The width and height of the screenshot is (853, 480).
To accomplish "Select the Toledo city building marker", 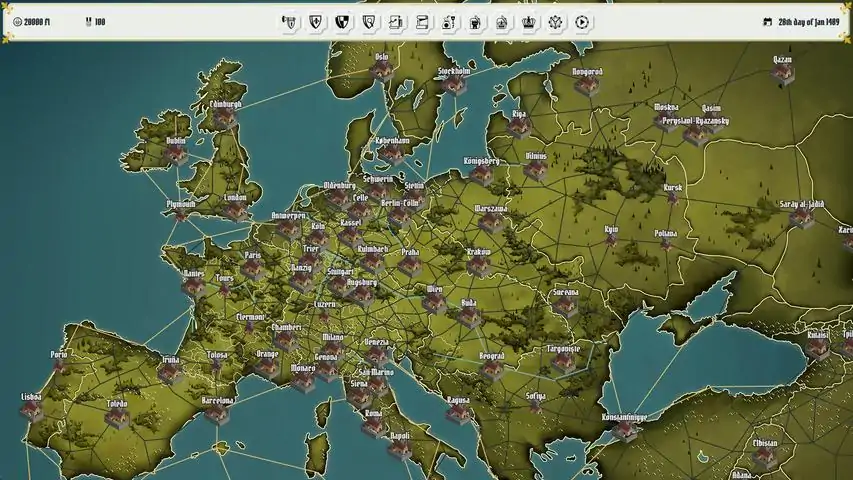I will click(x=117, y=418).
